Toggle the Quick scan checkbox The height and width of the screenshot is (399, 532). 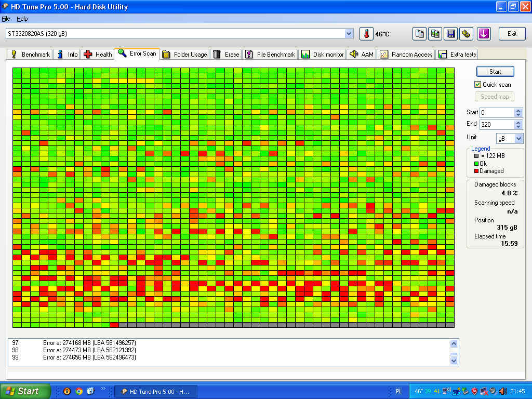click(478, 85)
